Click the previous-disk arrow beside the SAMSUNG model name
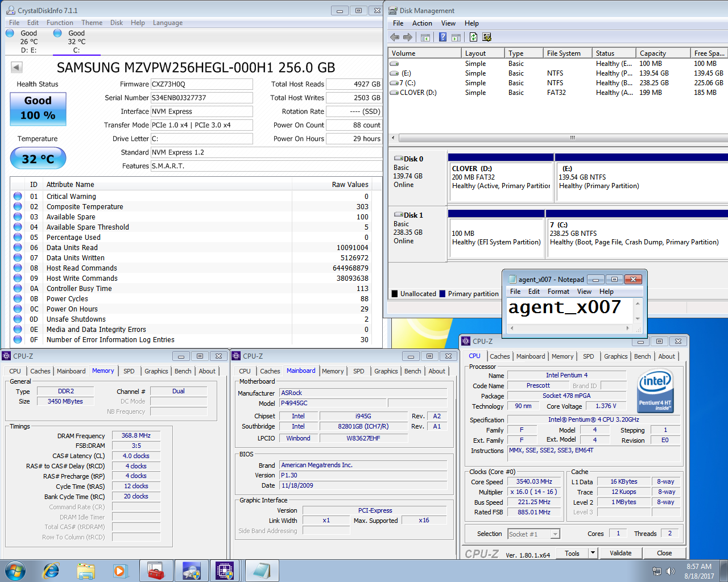Viewport: 728px width, 582px height. point(16,68)
